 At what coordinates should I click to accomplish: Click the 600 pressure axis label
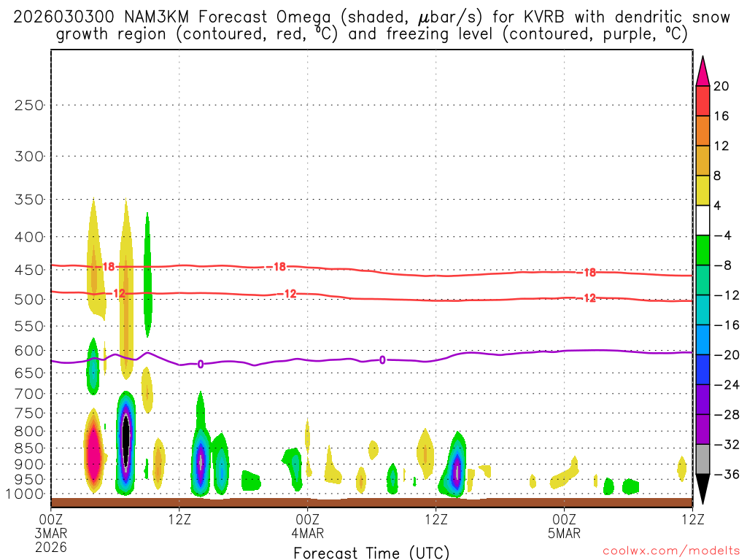pos(29,351)
